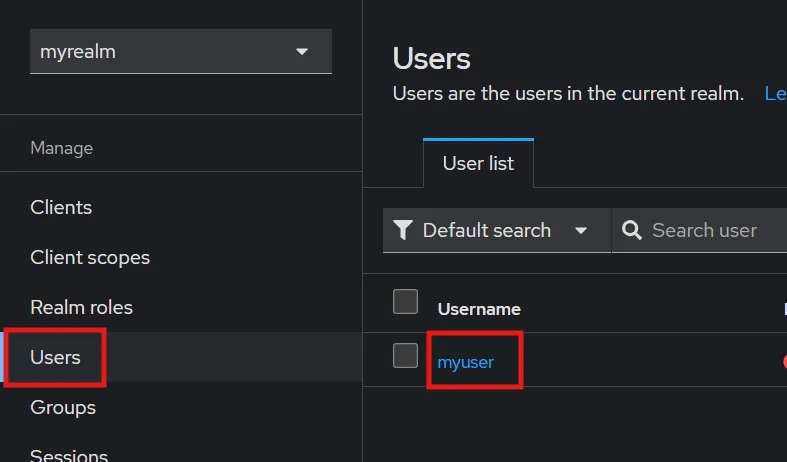This screenshot has width=787, height=462.
Task: Click the Username column header
Action: 479,309
